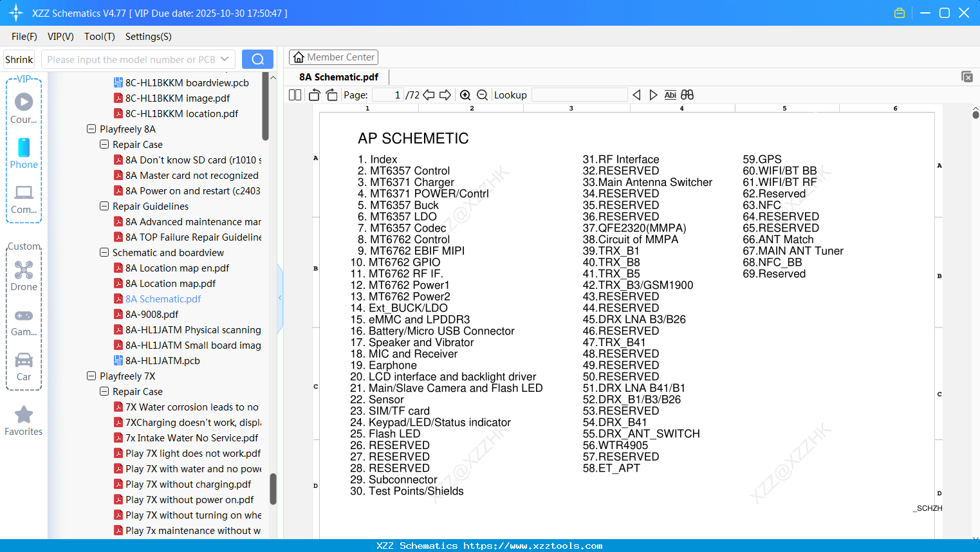Click '60.WIFI/BT BB' index entry
The image size is (980, 552).
[x=780, y=170]
